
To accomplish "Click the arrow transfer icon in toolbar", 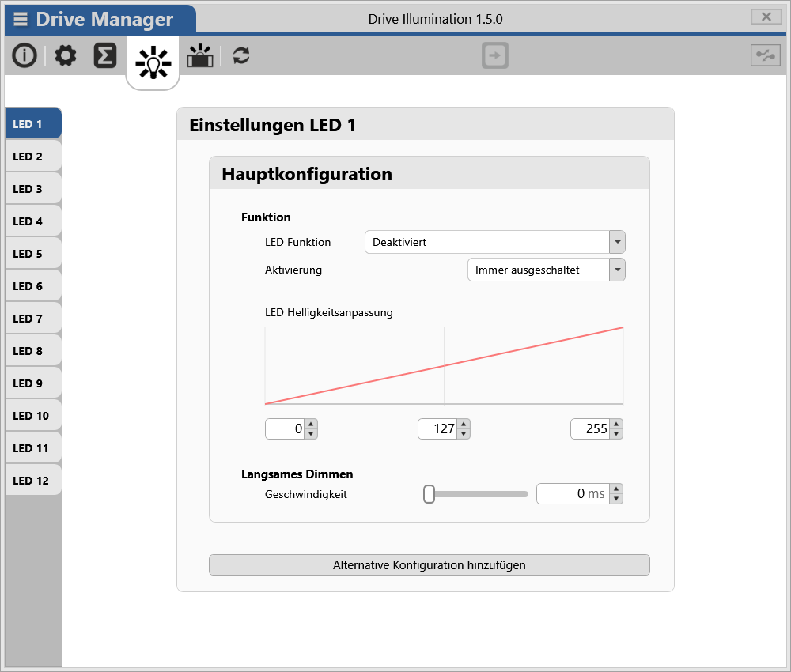I will 495,55.
